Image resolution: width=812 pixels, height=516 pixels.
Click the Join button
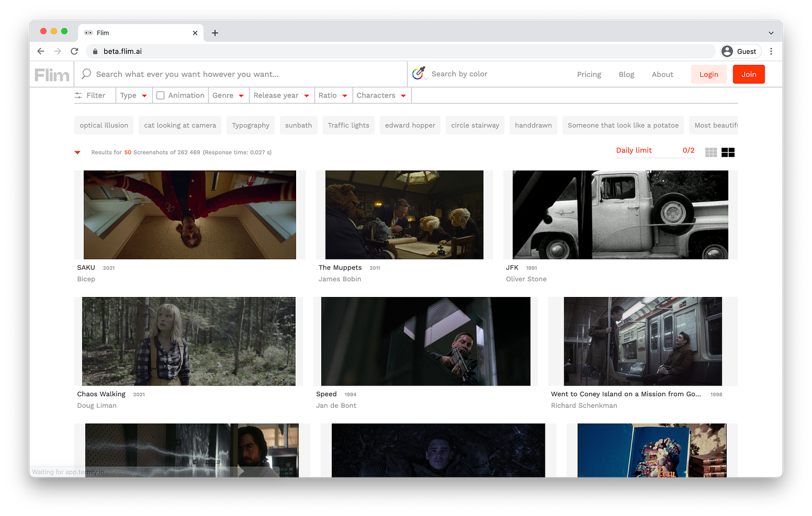coord(749,74)
